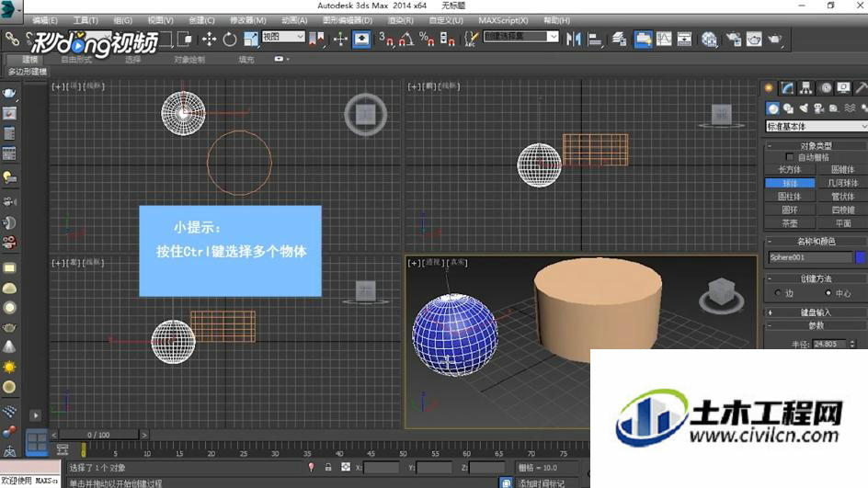This screenshot has height=488, width=868.
Task: Collapse the 对象类型 rollout
Action: coord(816,146)
